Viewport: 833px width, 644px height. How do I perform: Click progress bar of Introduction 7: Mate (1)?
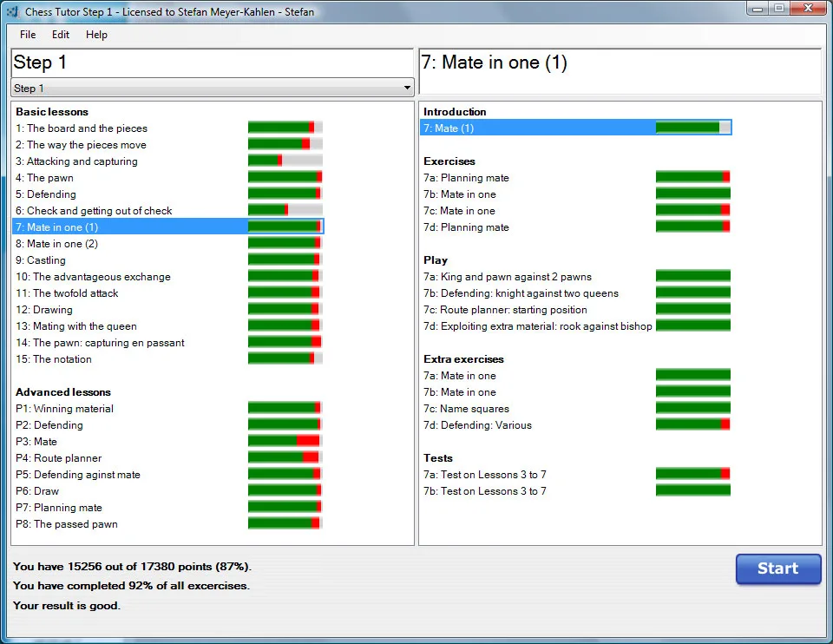coord(692,128)
